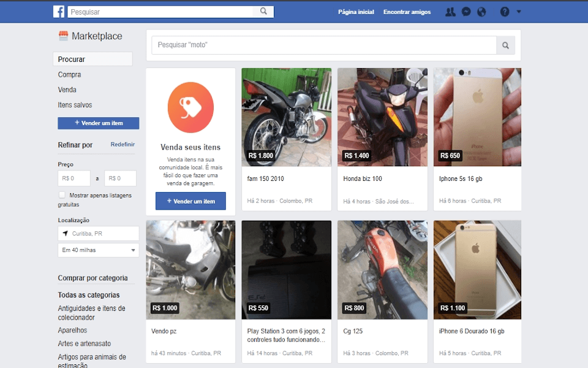Open Messenger chat icon
This screenshot has width=588, height=368.
[x=466, y=12]
